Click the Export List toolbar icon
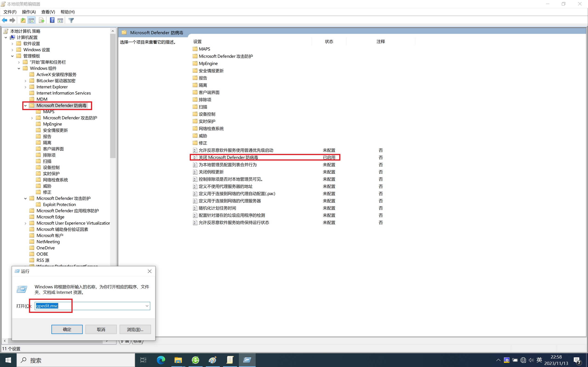This screenshot has width=588, height=367. coord(42,20)
